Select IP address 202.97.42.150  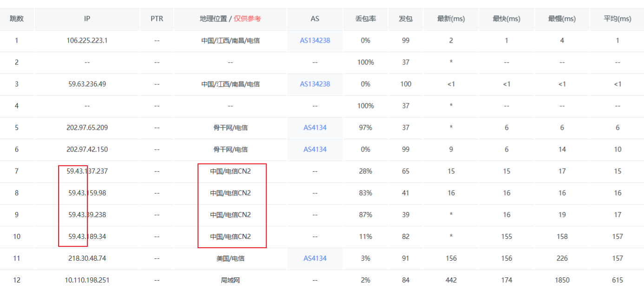click(87, 149)
